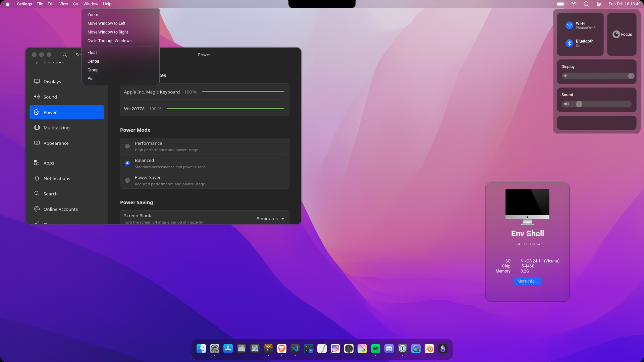The image size is (644, 362).
Task: Toggle Wi-Fi in control center
Action: pos(569,25)
